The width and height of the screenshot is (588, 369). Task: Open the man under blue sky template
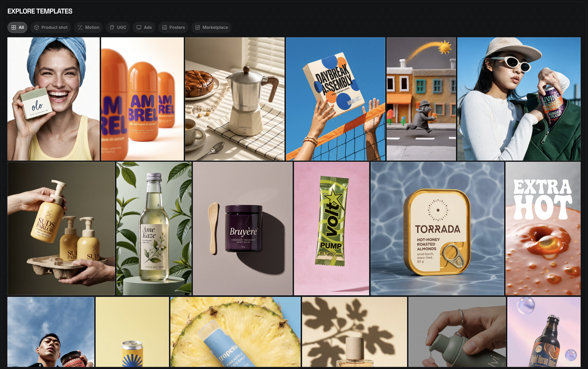click(51, 332)
